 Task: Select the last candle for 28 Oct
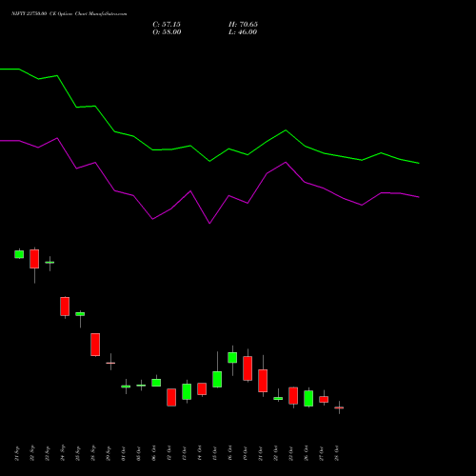point(339,407)
